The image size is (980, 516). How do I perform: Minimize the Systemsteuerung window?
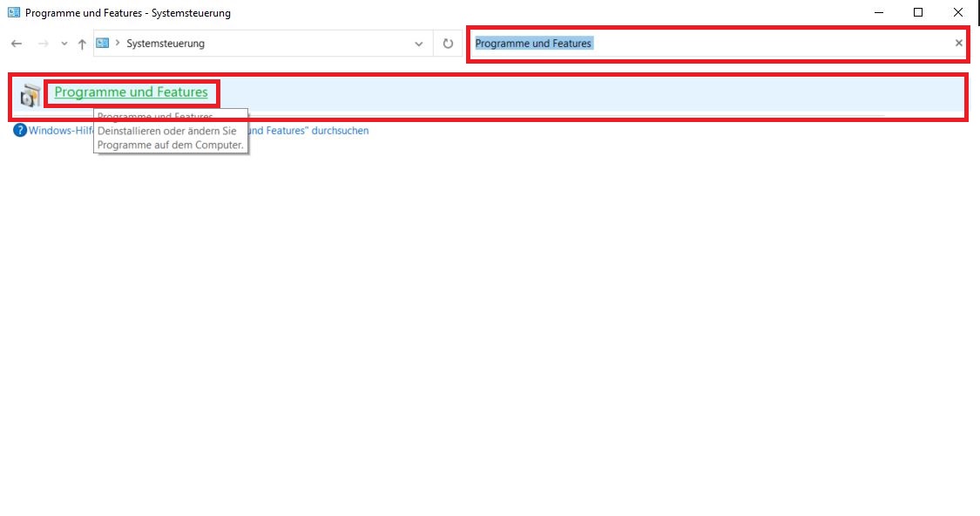(x=878, y=13)
